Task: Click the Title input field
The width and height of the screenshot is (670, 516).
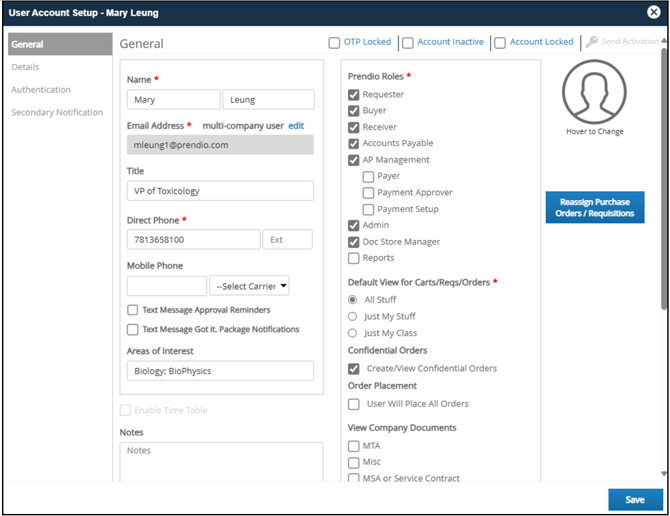Action: [221, 191]
